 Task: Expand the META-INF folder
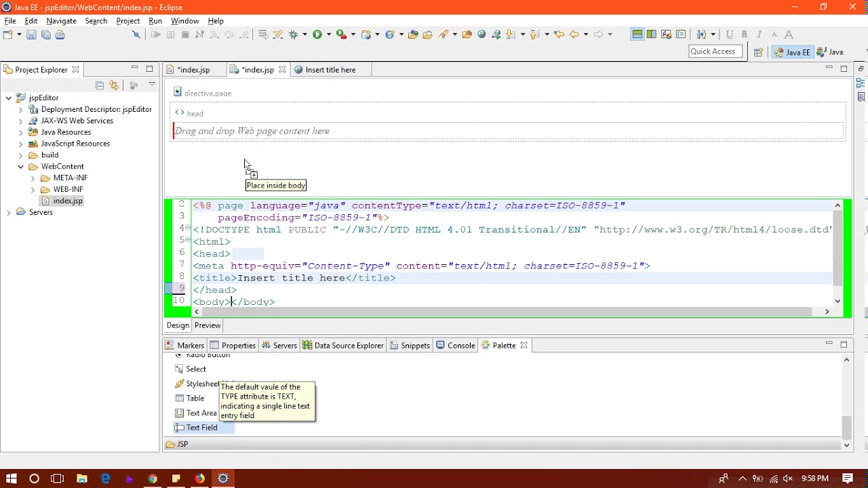[x=33, y=178]
